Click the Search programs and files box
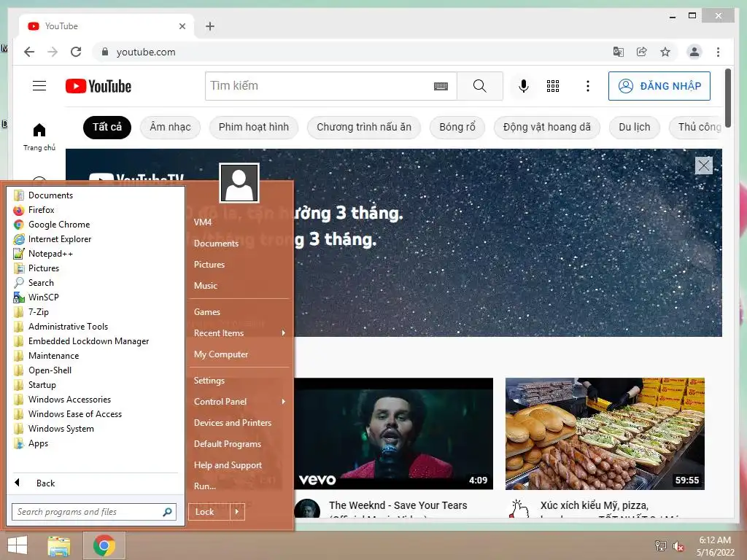Screen dimensions: 747x560 94,512
